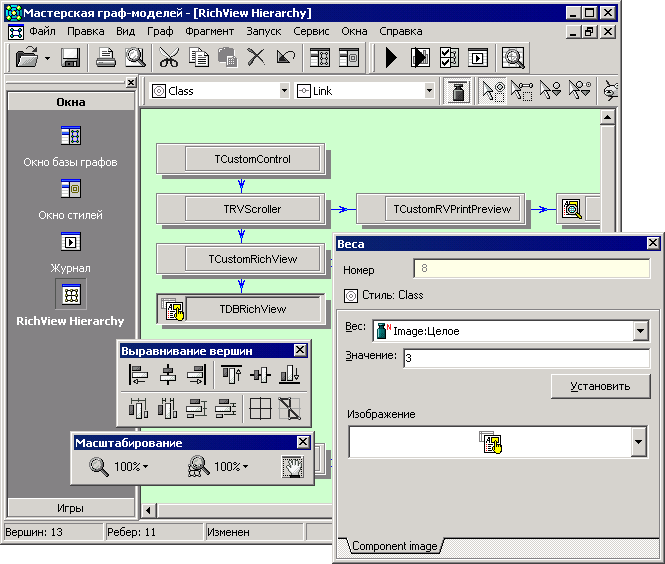Select the Component image tab
Image resolution: width=665 pixels, height=564 pixels.
click(x=394, y=547)
